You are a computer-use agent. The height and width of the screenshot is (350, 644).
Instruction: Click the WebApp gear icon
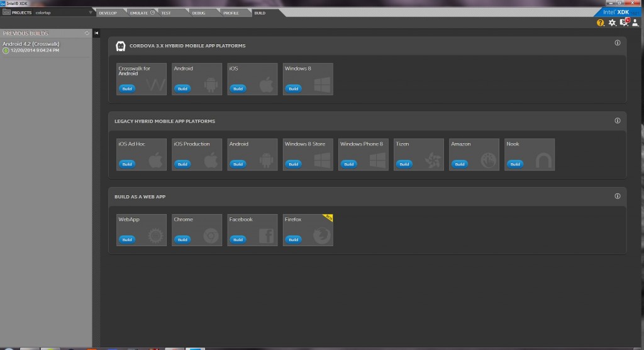(156, 236)
